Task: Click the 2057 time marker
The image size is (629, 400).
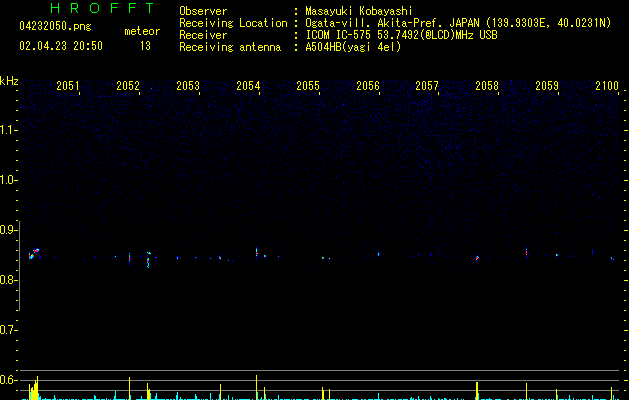Action: point(427,86)
